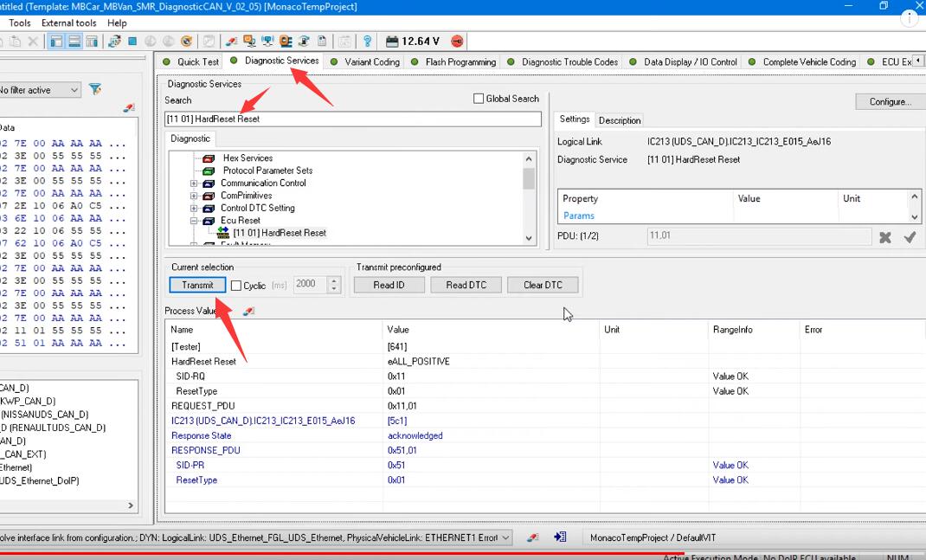Open the 'No filter active' dropdown

(74, 90)
